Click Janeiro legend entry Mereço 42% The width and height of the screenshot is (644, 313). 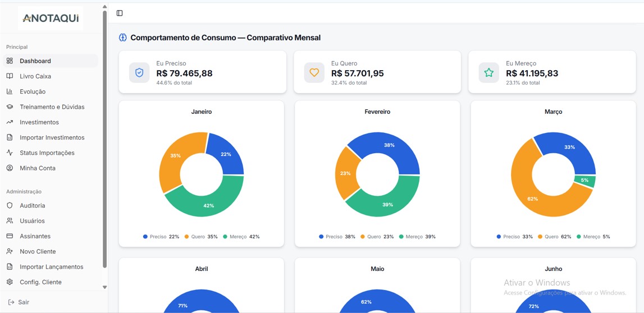(x=241, y=237)
